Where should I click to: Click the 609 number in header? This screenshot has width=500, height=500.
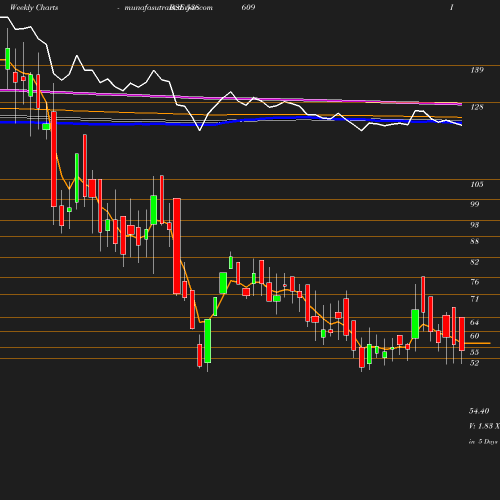249,7
